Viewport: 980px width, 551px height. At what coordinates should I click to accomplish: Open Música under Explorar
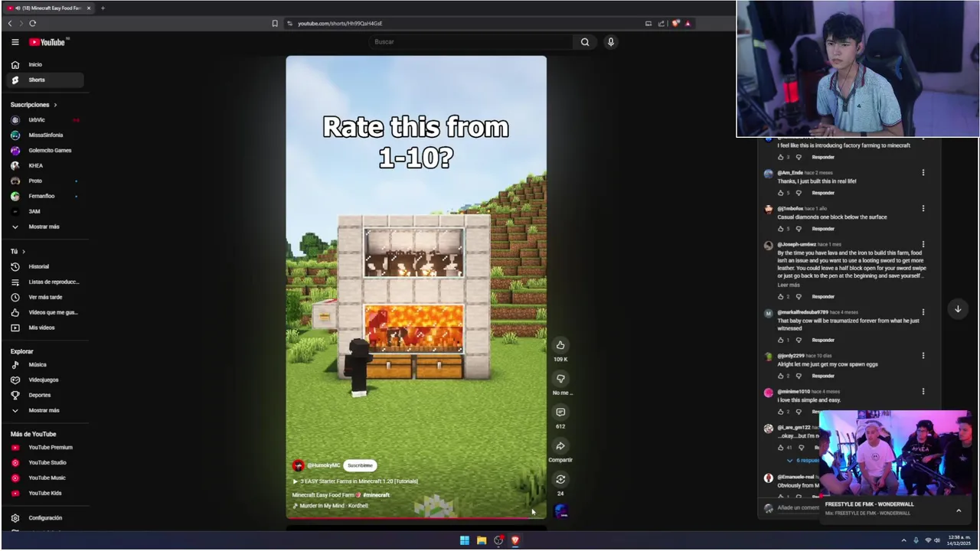coord(45,364)
